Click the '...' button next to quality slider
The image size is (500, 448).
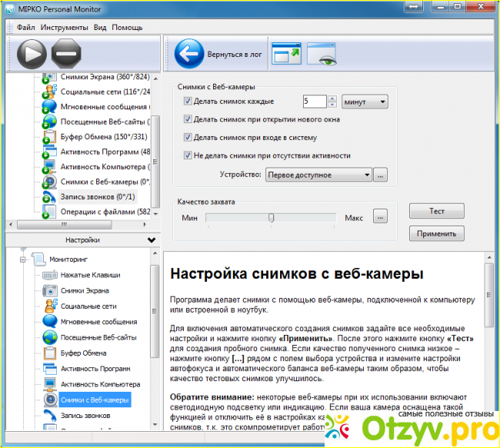pos(380,216)
